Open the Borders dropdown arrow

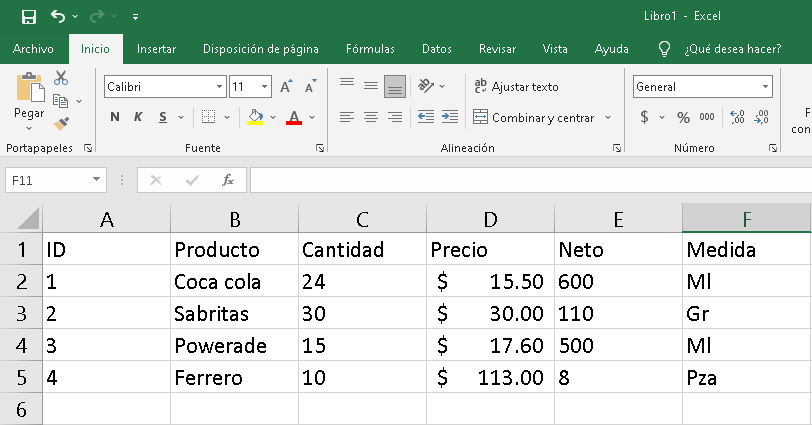coord(227,118)
